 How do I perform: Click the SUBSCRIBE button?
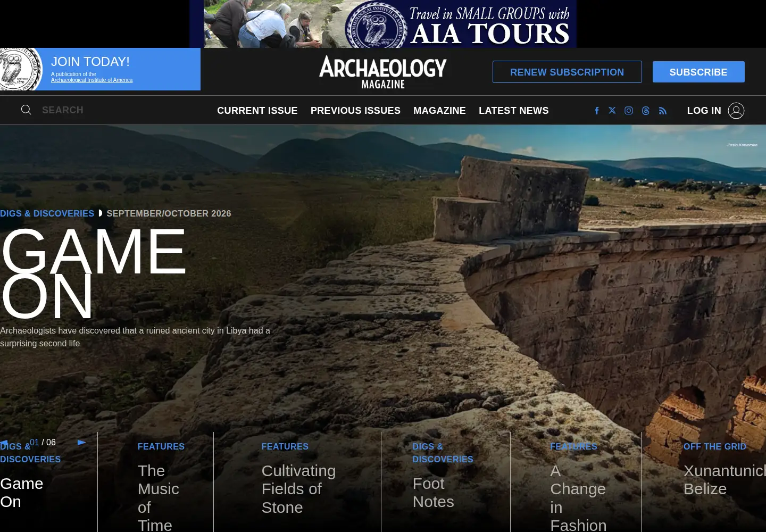pos(698,72)
